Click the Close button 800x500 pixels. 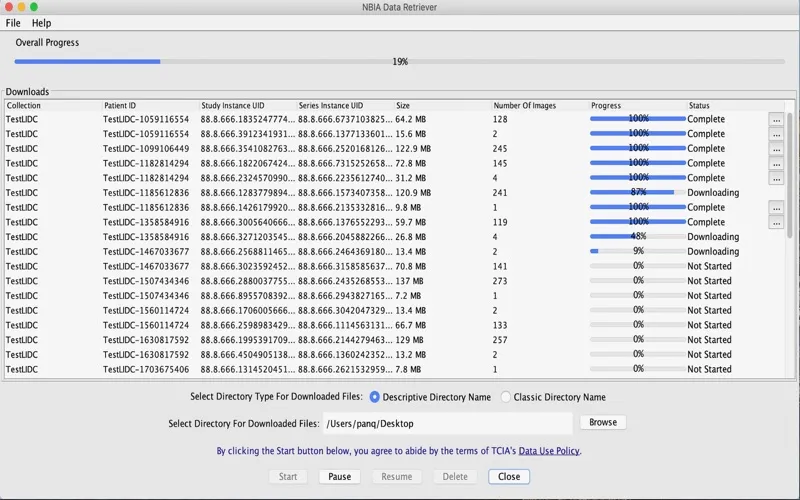pos(509,477)
